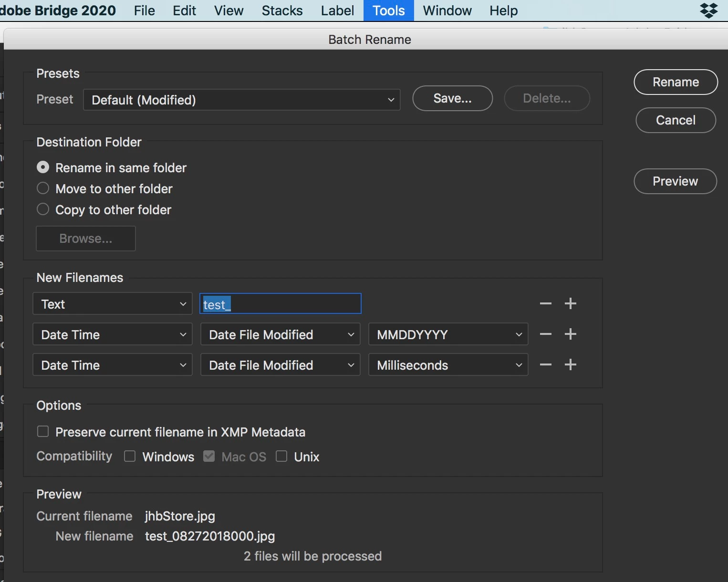Add row after Milliseconds with plus icon

pos(571,364)
